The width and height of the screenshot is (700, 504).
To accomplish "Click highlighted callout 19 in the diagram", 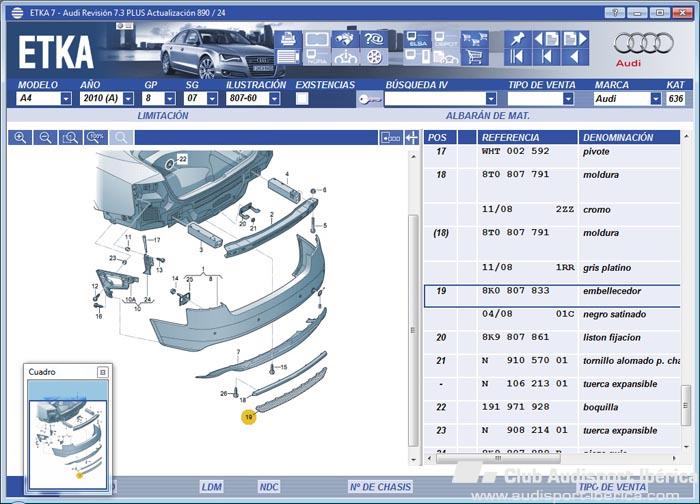I will point(249,417).
